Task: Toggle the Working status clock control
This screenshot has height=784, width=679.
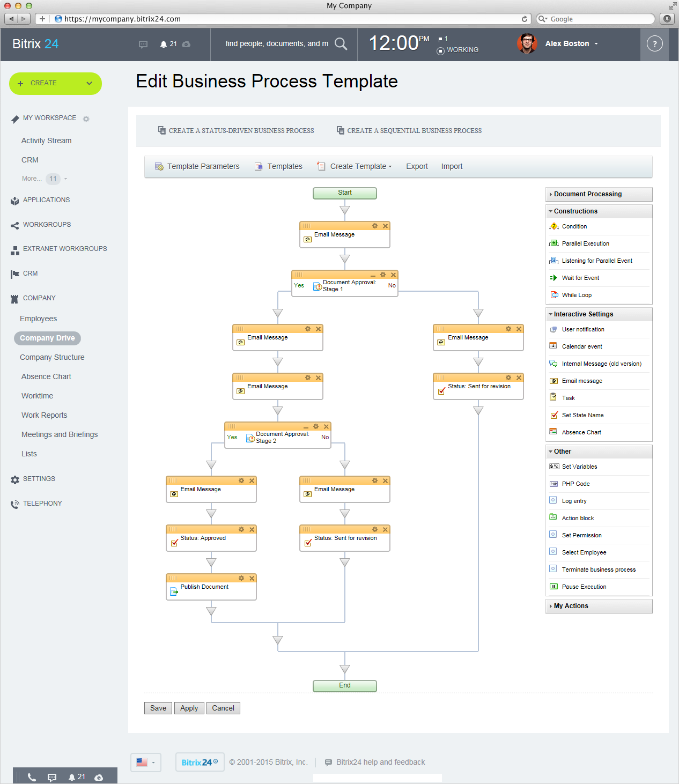Action: click(441, 51)
